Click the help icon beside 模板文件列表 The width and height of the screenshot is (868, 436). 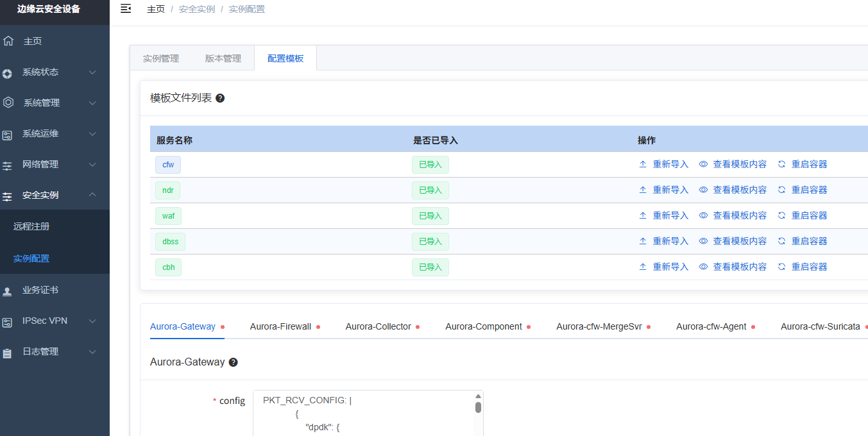tap(220, 98)
